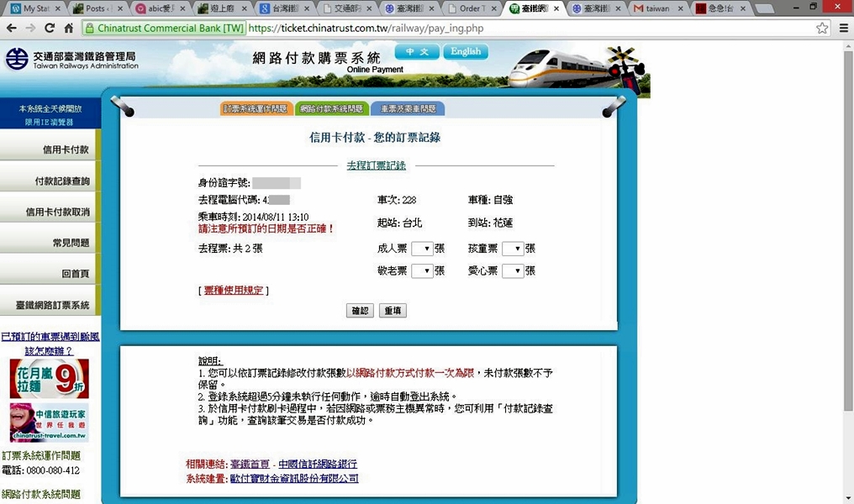Switch to the 訂票系統操作問題 tab
This screenshot has width=854, height=504.
(x=257, y=109)
